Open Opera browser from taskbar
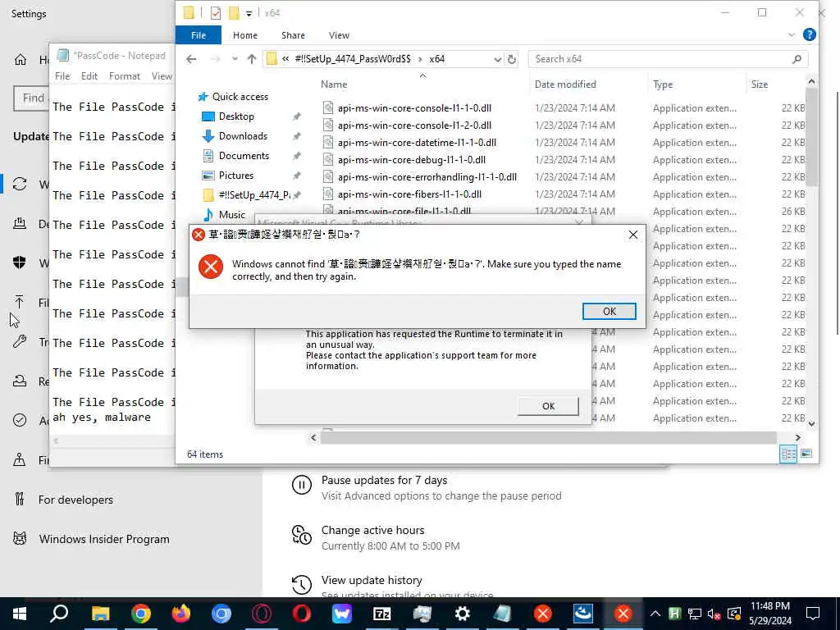This screenshot has width=840, height=630. 301,614
